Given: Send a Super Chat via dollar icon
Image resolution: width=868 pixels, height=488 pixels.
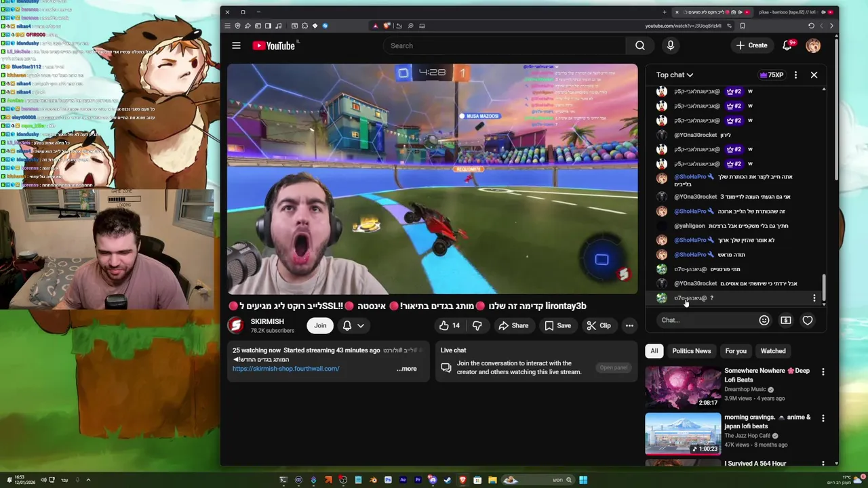Looking at the screenshot, I should point(785,320).
